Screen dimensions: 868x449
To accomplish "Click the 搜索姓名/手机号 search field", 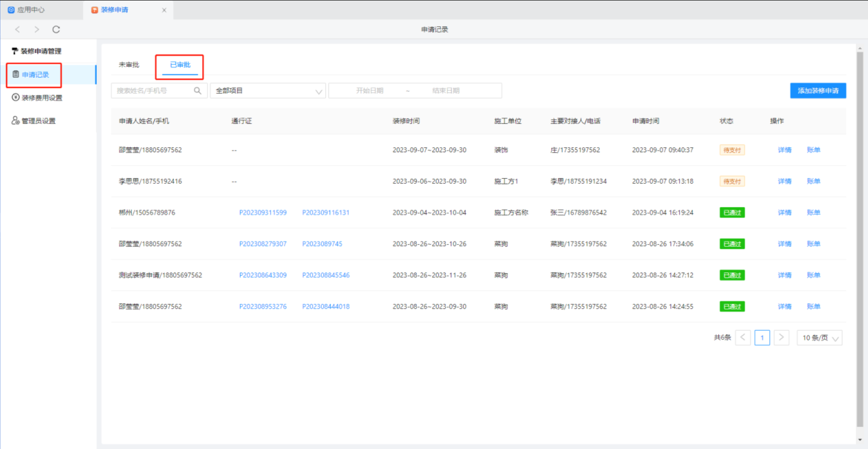I will (x=152, y=91).
